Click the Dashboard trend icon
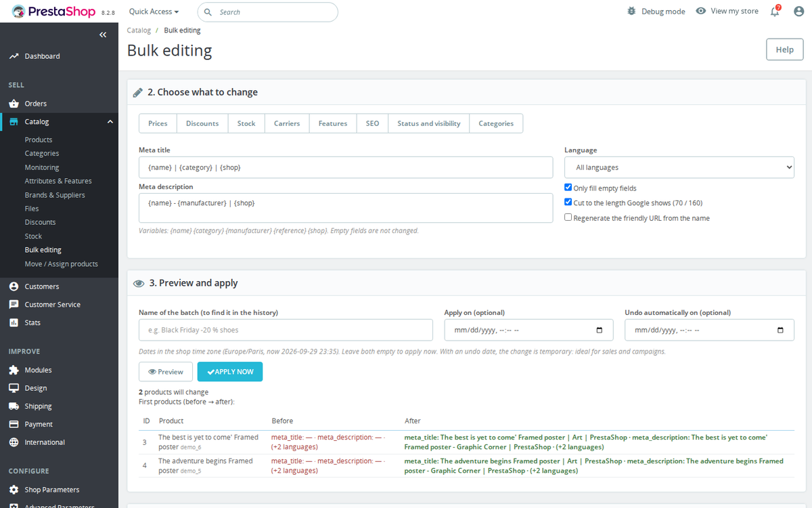Viewport: 812px width, 508px height. [14, 56]
